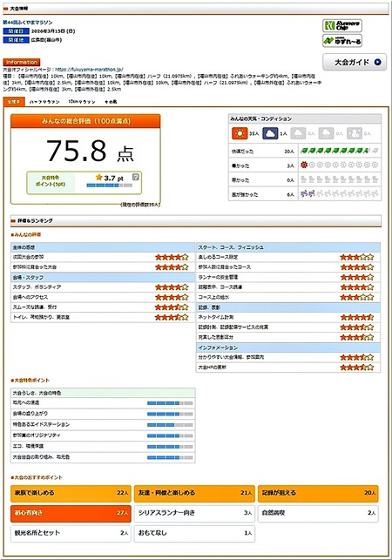
Task: Click the 75.8 点 overall score
Action: point(90,151)
